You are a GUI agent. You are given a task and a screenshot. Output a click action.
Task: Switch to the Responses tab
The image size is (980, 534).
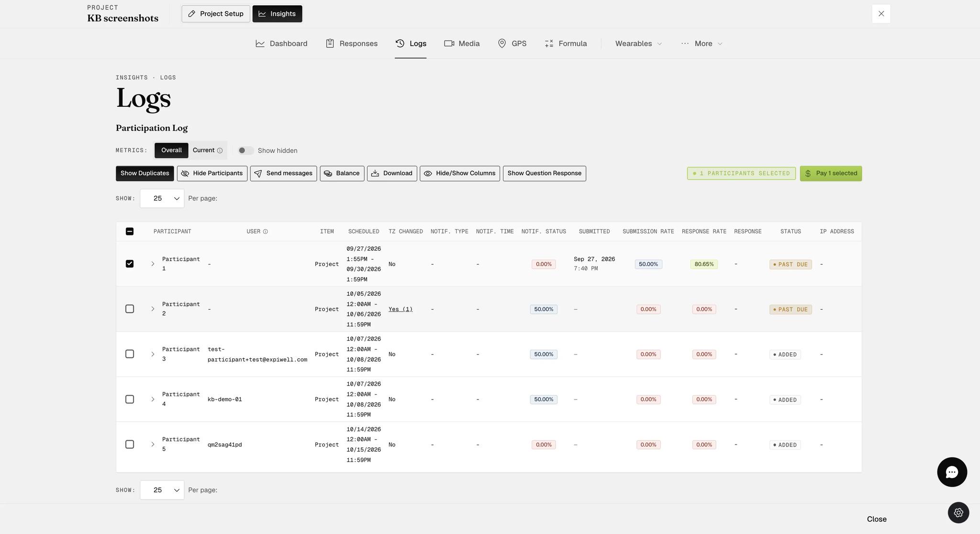(352, 44)
